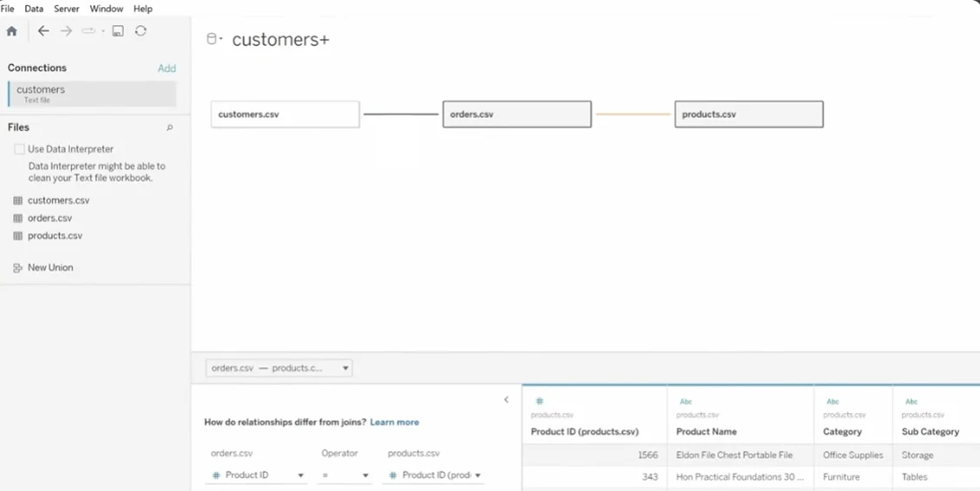Click the customers+ data source title

281,40
